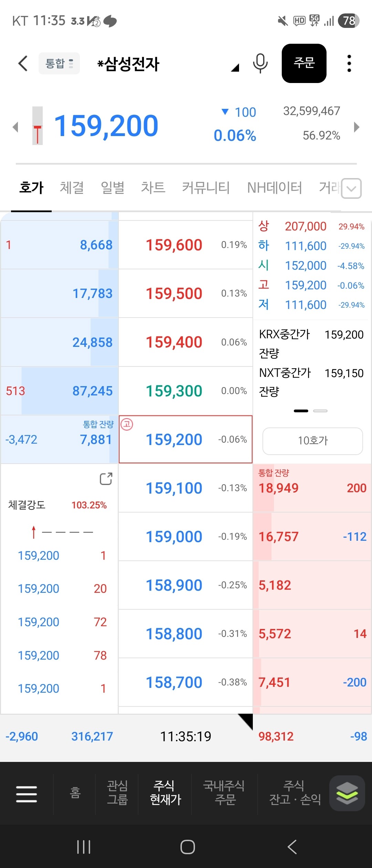Go to next stock with right arrow

(356, 127)
